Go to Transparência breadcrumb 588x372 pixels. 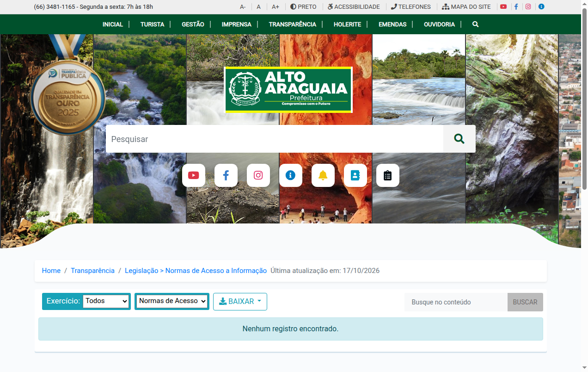point(92,271)
